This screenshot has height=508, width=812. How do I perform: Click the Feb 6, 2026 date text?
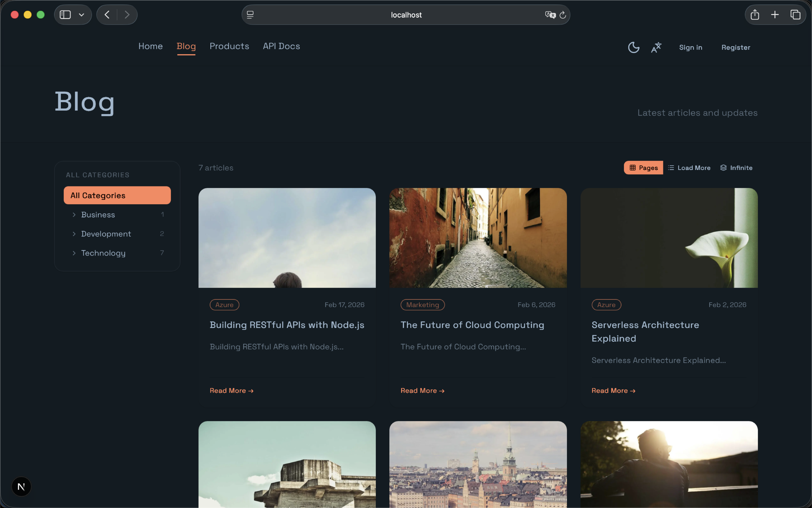coord(536,305)
